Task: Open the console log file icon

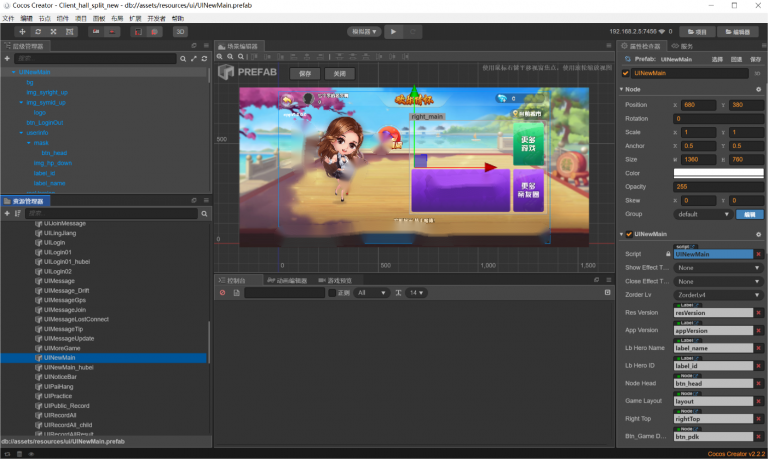Action: click(x=237, y=293)
